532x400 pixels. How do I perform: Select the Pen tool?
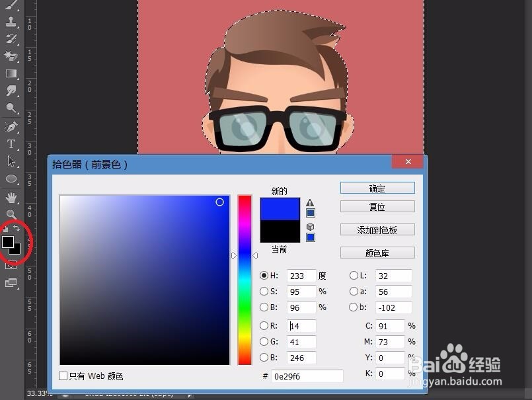[x=11, y=127]
